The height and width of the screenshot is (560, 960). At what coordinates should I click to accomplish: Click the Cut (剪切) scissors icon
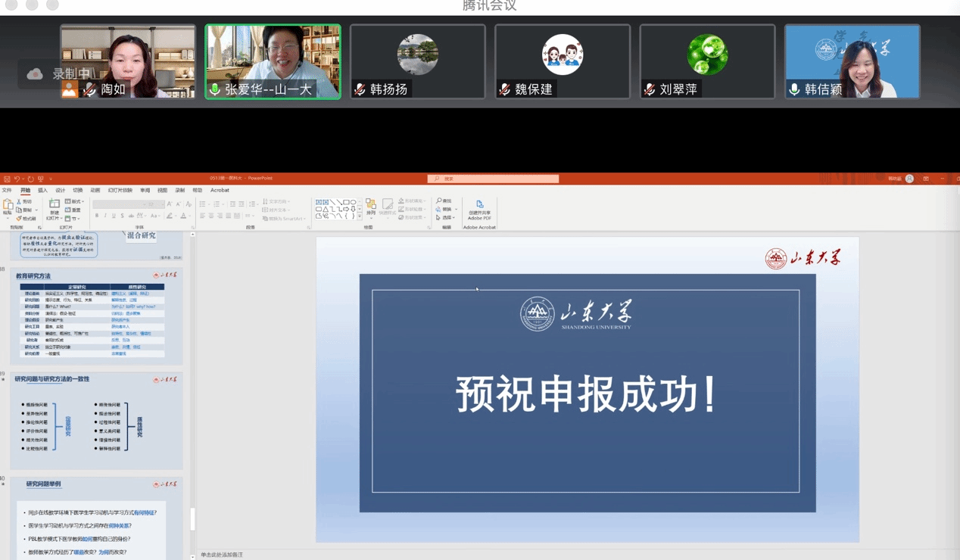pyautogui.click(x=24, y=202)
